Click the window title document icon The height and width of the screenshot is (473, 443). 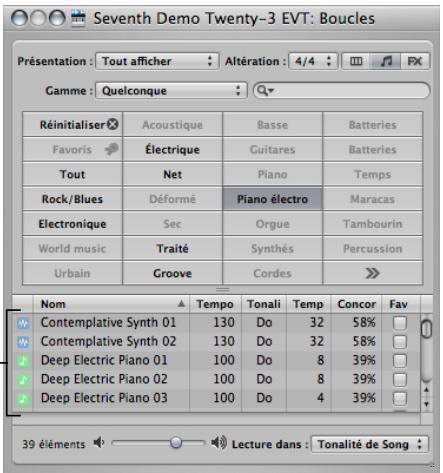click(x=78, y=18)
